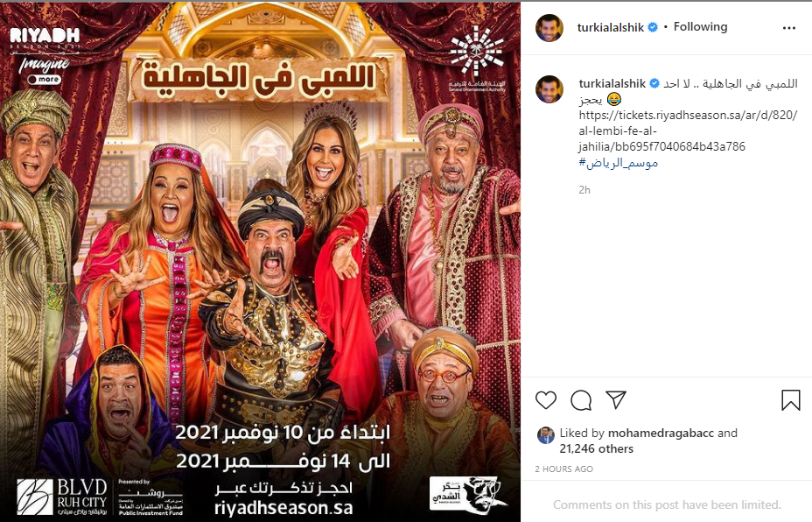
Task: Open turkialalshik username in the post header
Action: tap(611, 27)
